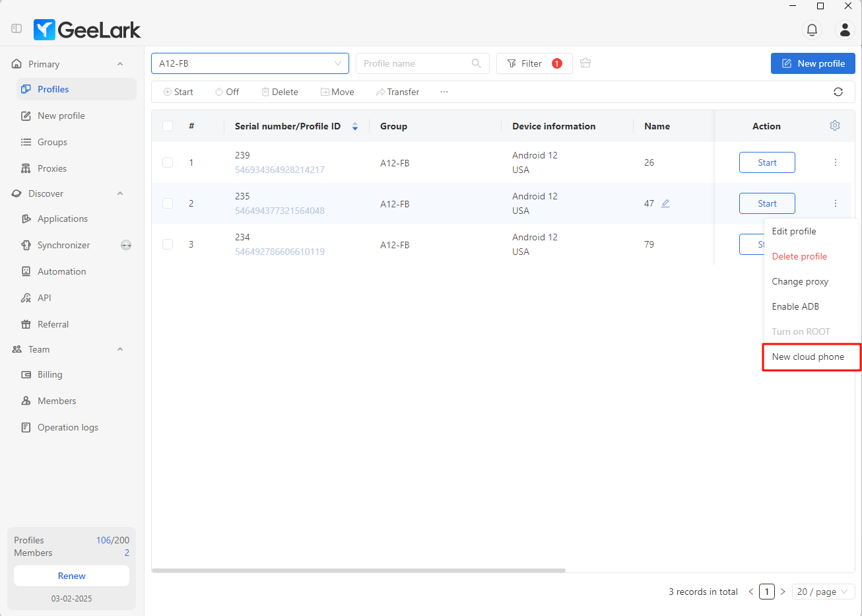This screenshot has width=862, height=616.
Task: Click the Synchronizer status badge icon
Action: 126,245
